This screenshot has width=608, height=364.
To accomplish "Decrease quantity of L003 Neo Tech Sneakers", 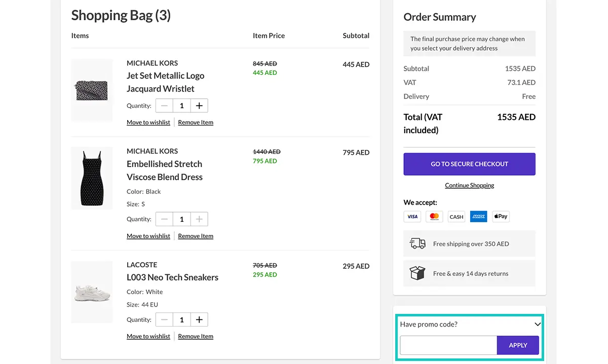I will pos(164,320).
